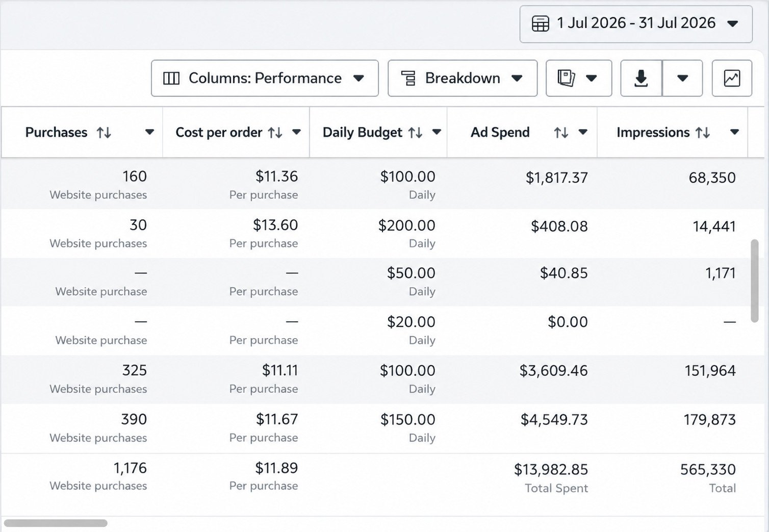
Task: Click the 565,330 total impressions value
Action: click(708, 469)
